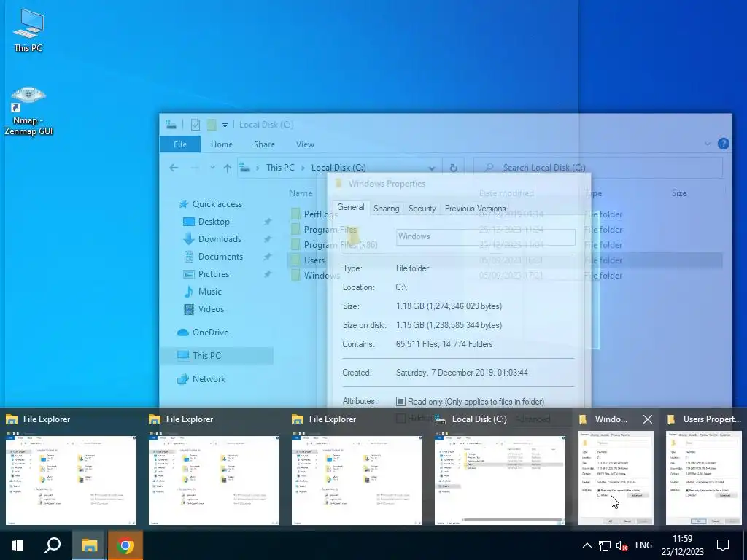
Task: Go up one folder level arrow
Action: point(228,168)
